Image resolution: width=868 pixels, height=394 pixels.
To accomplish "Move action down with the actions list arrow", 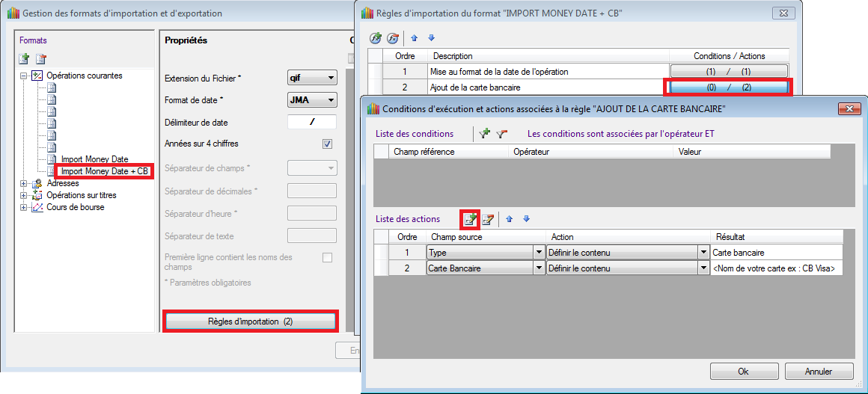I will [526, 219].
